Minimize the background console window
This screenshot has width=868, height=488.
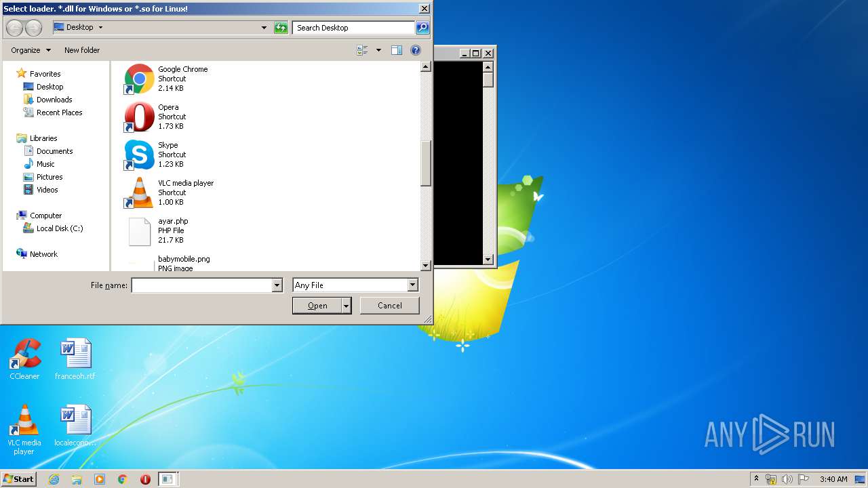[x=465, y=53]
